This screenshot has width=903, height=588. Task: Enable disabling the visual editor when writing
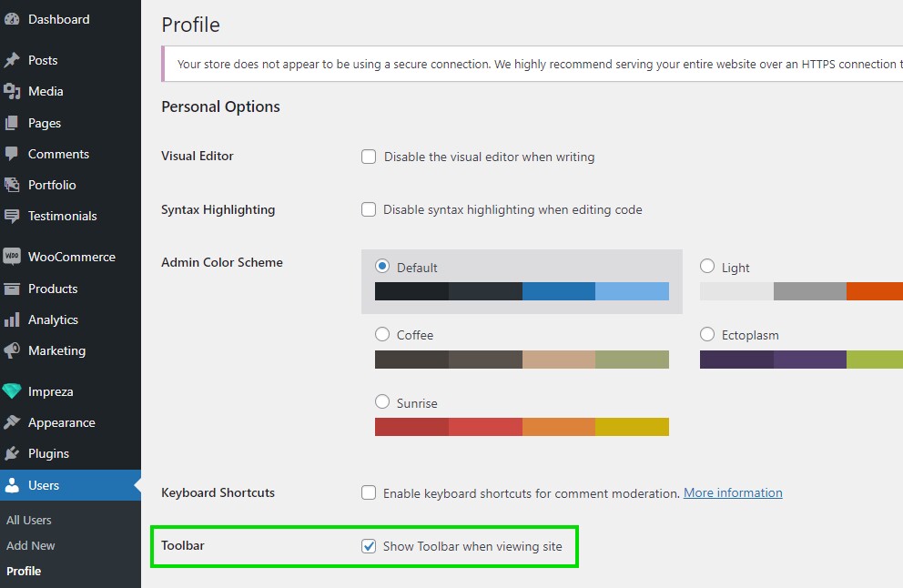coord(369,157)
